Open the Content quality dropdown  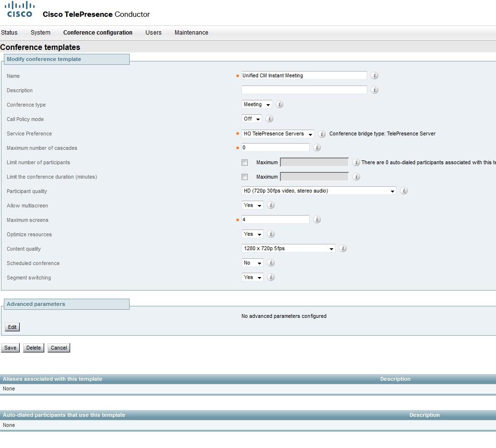[288, 248]
